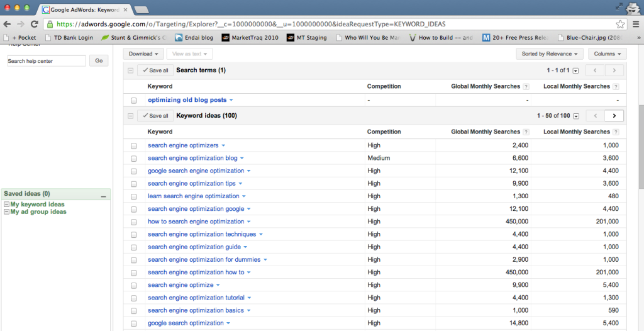644x331 pixels.
Task: Open a new browser tab
Action: (142, 9)
